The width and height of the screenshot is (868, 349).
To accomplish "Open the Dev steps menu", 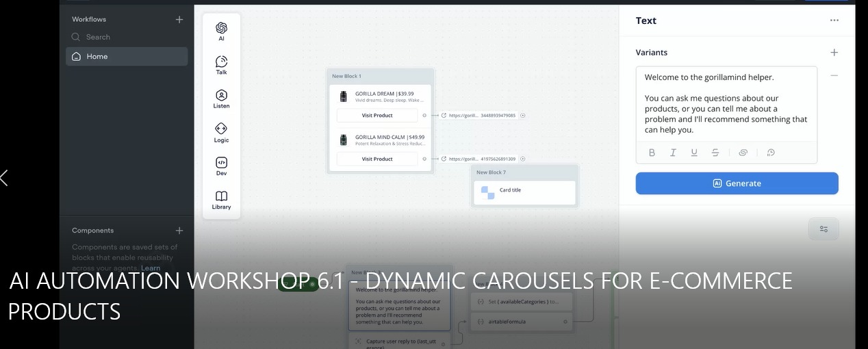I will tap(221, 166).
